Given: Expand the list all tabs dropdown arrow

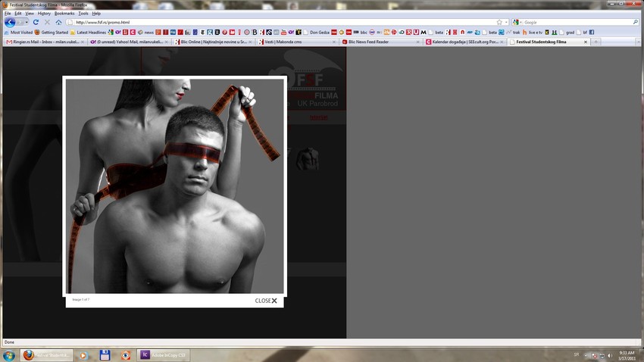Looking at the screenshot, I should tap(639, 42).
